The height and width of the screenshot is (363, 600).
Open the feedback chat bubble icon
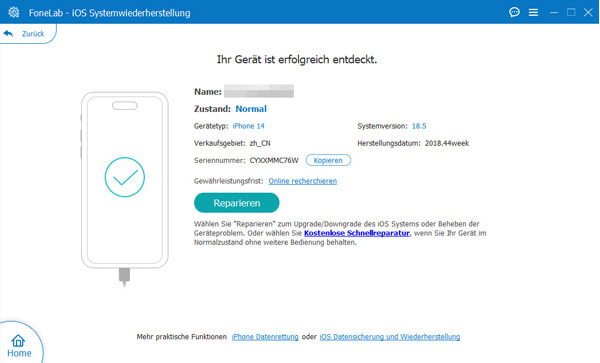tap(514, 12)
